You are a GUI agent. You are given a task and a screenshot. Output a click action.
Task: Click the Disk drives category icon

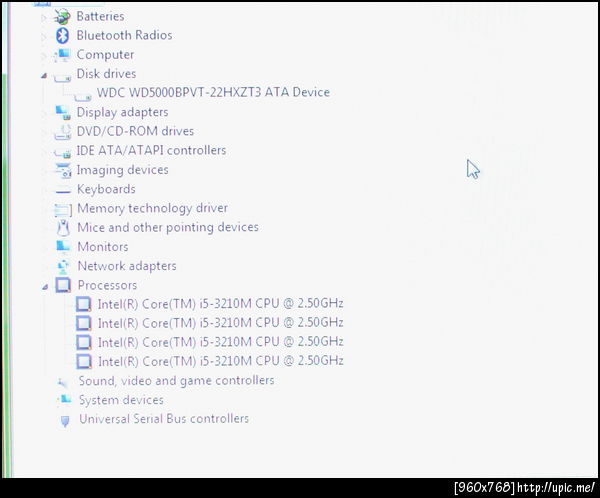tap(62, 77)
